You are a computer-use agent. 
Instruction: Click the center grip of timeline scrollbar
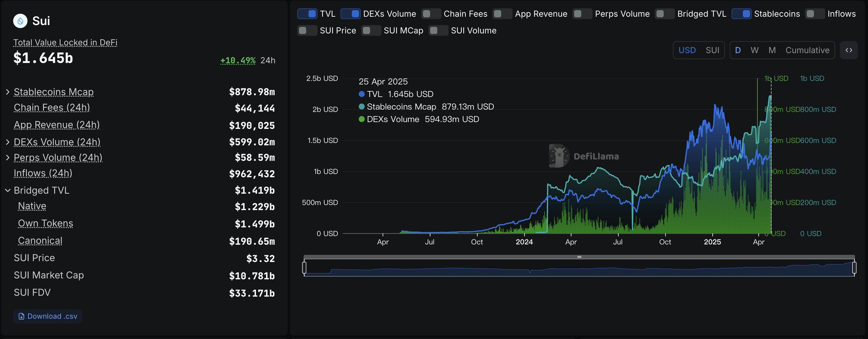(x=579, y=257)
